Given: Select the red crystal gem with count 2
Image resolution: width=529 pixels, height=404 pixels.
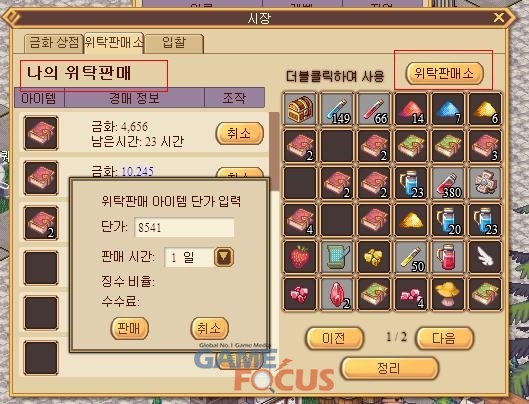Looking at the screenshot, I should [x=337, y=294].
